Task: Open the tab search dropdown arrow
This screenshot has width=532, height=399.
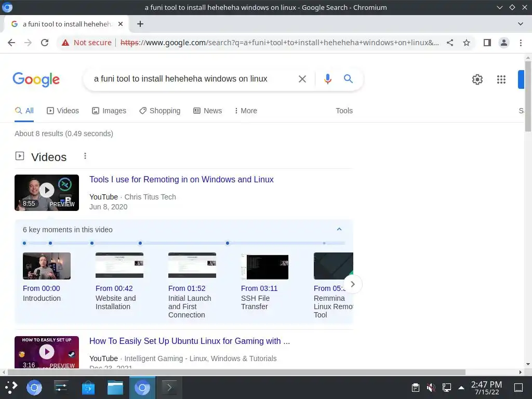Action: tap(521, 24)
